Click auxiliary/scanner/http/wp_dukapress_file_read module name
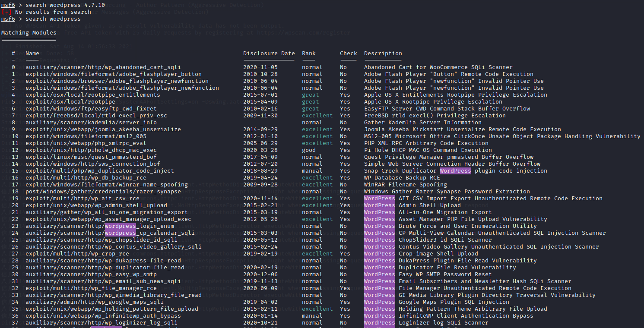The width and height of the screenshot is (644, 328). 103,261
